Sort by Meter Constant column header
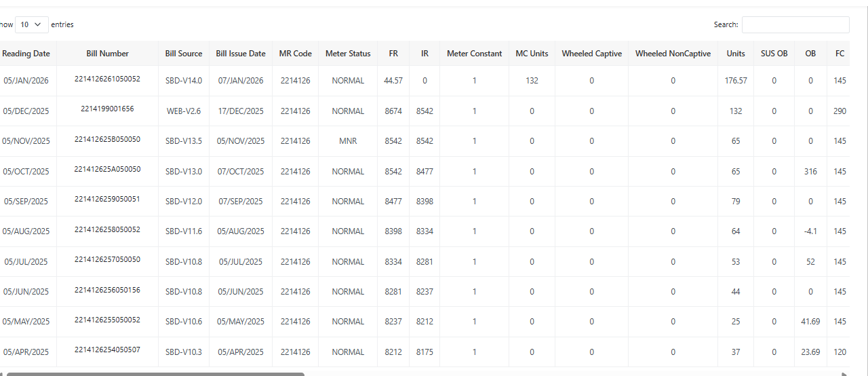This screenshot has height=376, width=868. click(x=474, y=54)
